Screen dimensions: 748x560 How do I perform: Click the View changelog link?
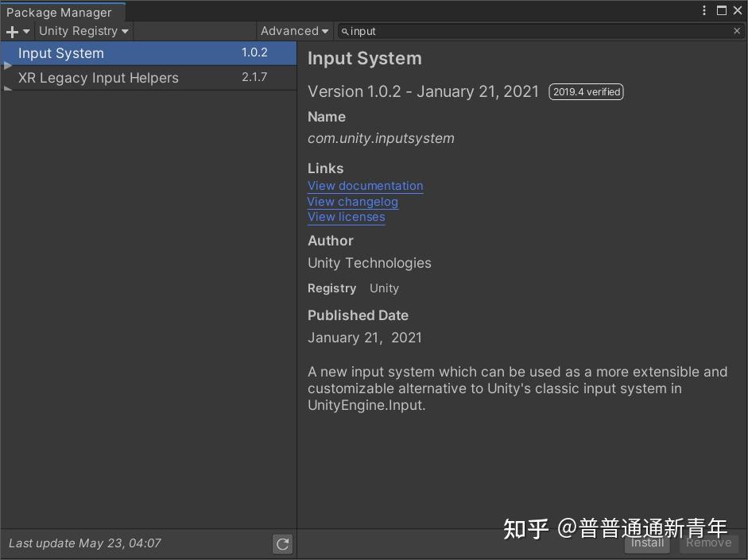click(x=352, y=201)
